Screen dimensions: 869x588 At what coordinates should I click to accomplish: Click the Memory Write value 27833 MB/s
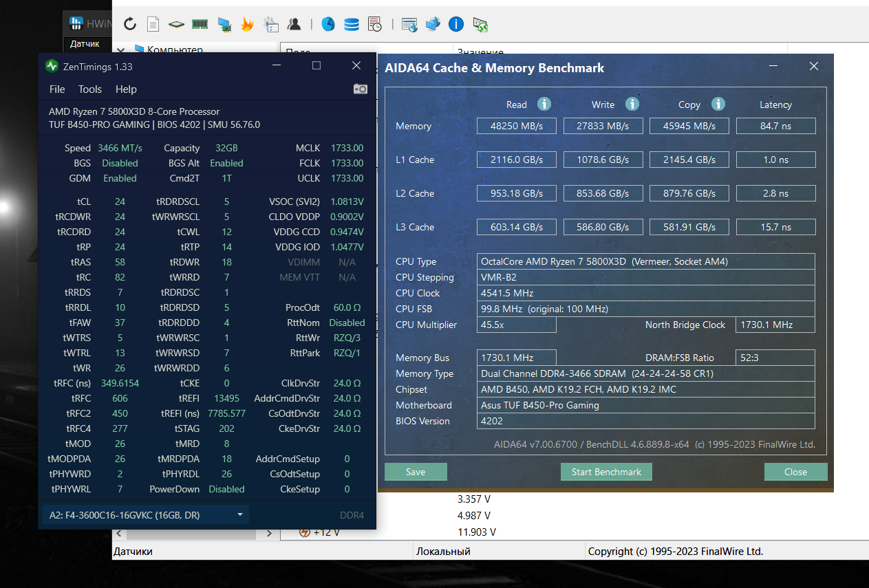(603, 126)
